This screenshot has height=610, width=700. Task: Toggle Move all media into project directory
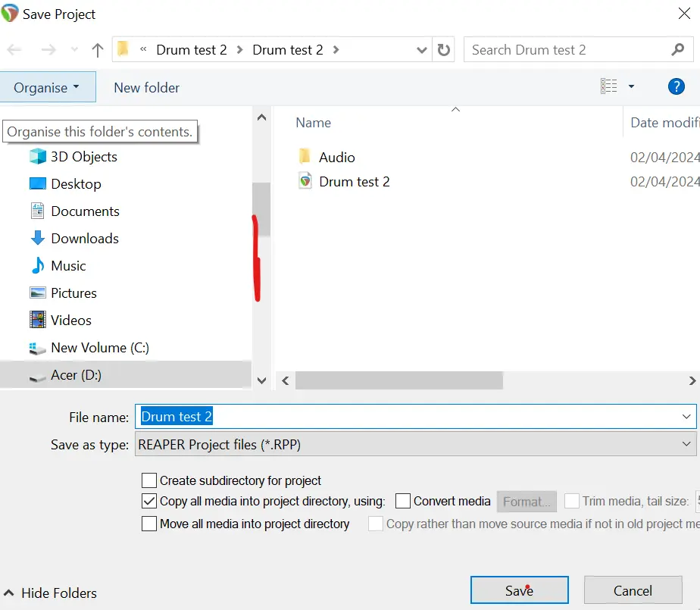tap(149, 524)
